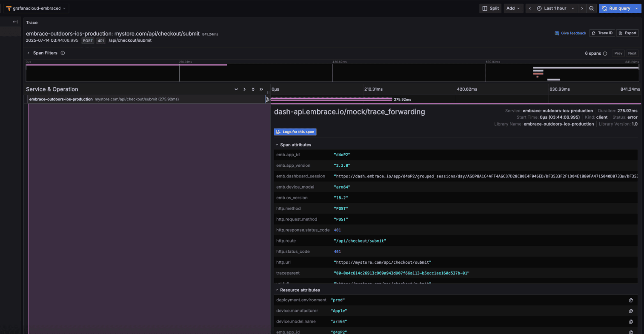Select the embrace-outdoors-ios-production span row
Viewport: 644px width, 334px height.
[x=146, y=99]
